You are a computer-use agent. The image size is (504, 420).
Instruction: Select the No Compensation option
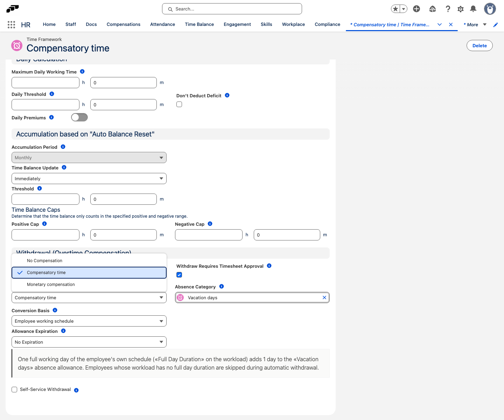pyautogui.click(x=89, y=261)
